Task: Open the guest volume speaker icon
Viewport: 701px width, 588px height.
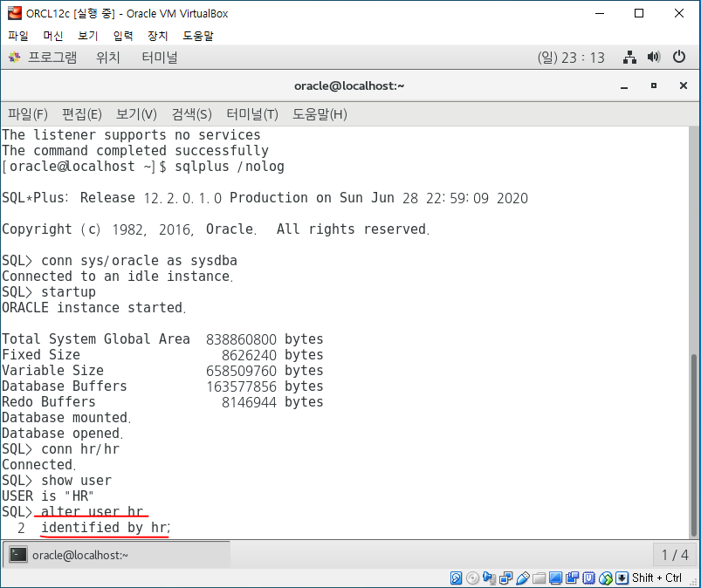Action: [654, 58]
